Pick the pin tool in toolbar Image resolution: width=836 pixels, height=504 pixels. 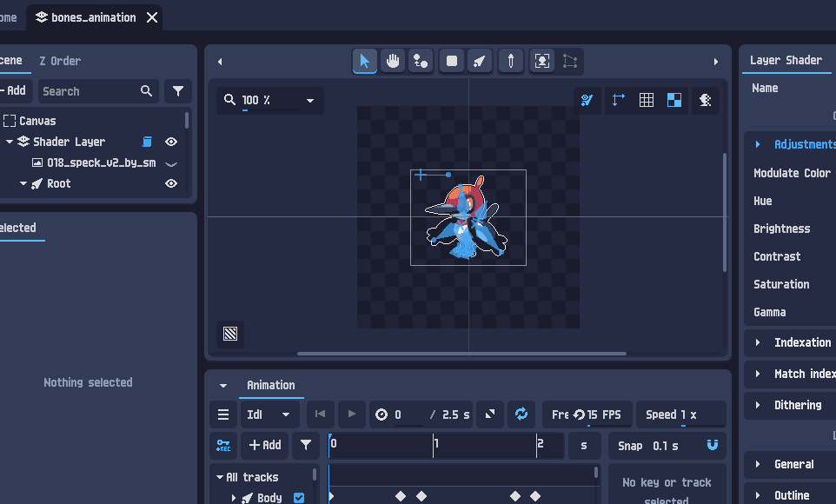coord(511,62)
